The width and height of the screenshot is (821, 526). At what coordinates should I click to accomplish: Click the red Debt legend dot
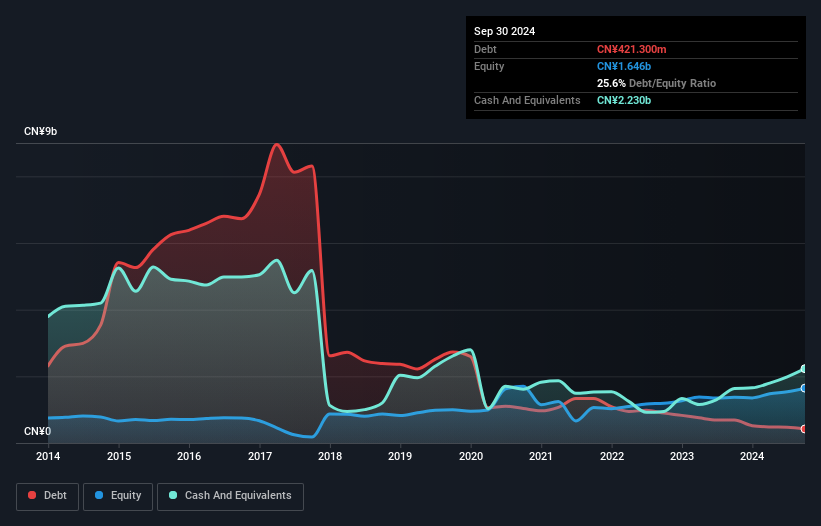32,495
